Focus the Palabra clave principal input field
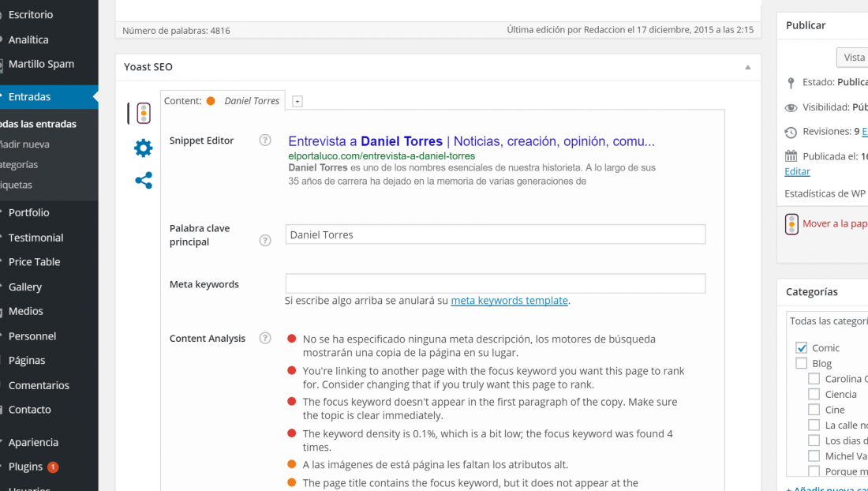The image size is (868, 491). pyautogui.click(x=496, y=234)
